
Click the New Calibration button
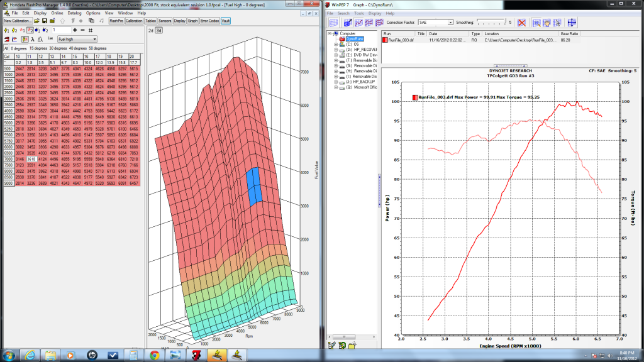click(x=17, y=21)
